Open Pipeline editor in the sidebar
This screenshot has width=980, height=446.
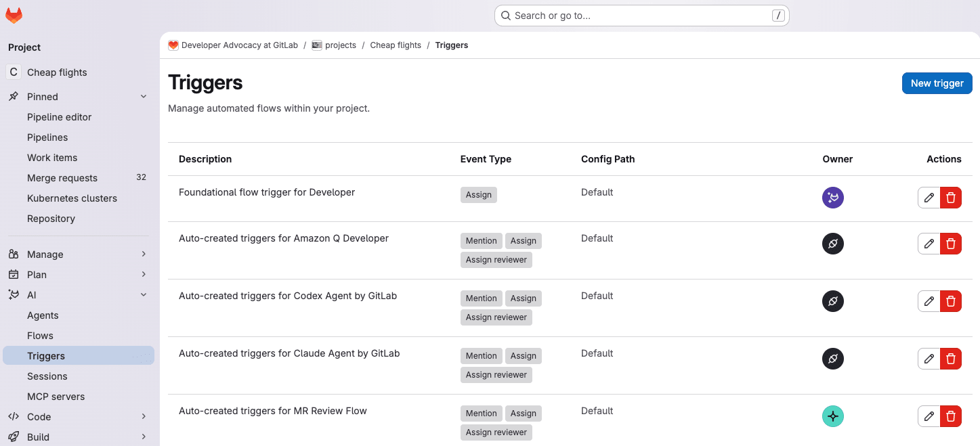(79, 117)
